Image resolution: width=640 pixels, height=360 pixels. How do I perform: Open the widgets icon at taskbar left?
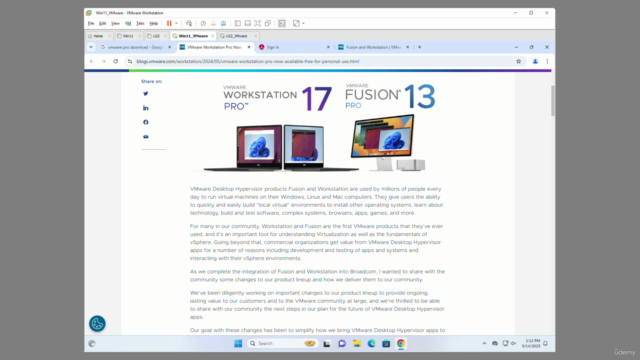92,344
